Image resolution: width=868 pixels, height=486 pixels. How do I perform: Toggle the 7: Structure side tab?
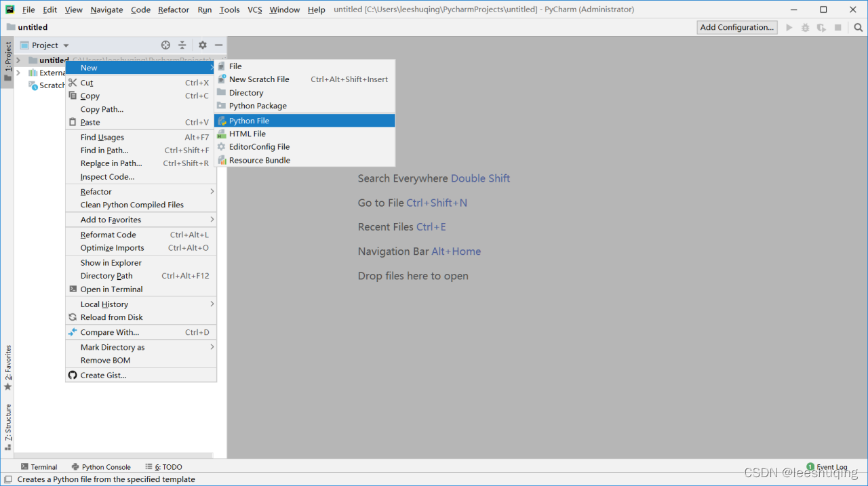pyautogui.click(x=7, y=427)
